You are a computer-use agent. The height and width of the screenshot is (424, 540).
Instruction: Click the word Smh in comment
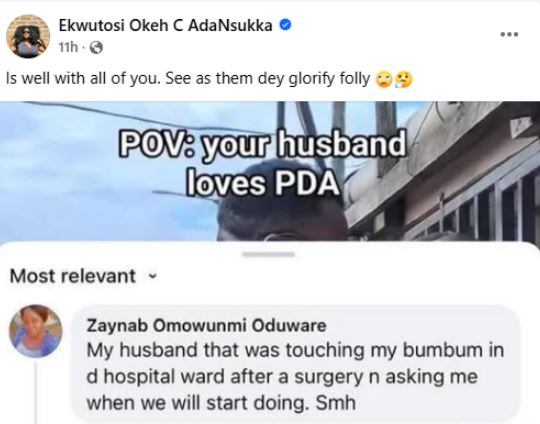[x=335, y=403]
